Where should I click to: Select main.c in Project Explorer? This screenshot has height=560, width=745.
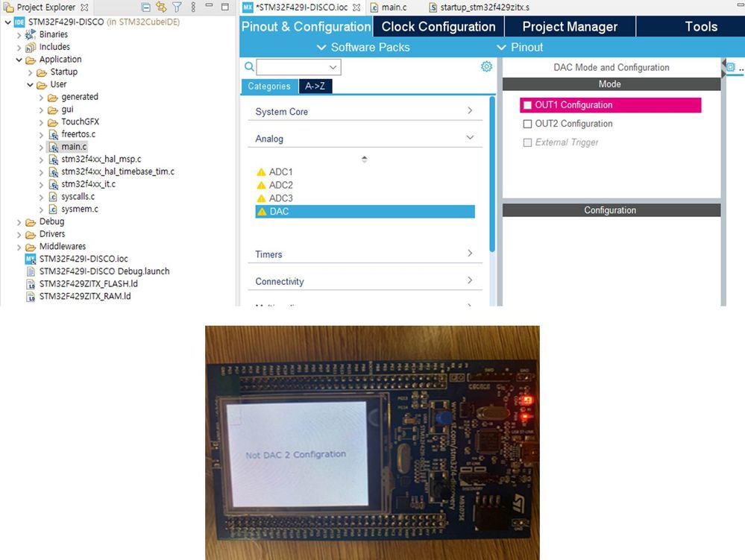tap(74, 147)
